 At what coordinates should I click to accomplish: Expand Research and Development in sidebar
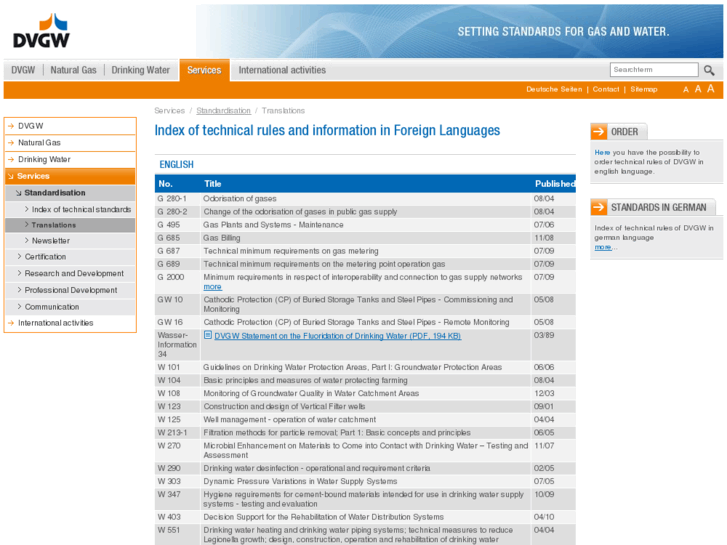pyautogui.click(x=70, y=274)
